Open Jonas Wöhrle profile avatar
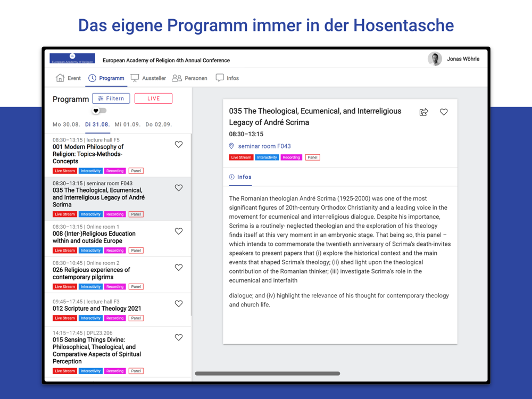The height and width of the screenshot is (399, 532). (x=435, y=59)
